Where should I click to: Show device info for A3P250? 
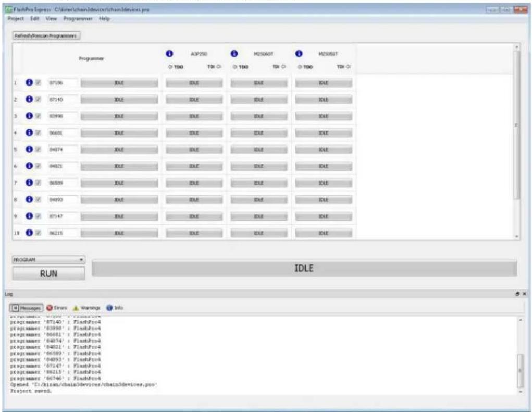click(x=169, y=53)
